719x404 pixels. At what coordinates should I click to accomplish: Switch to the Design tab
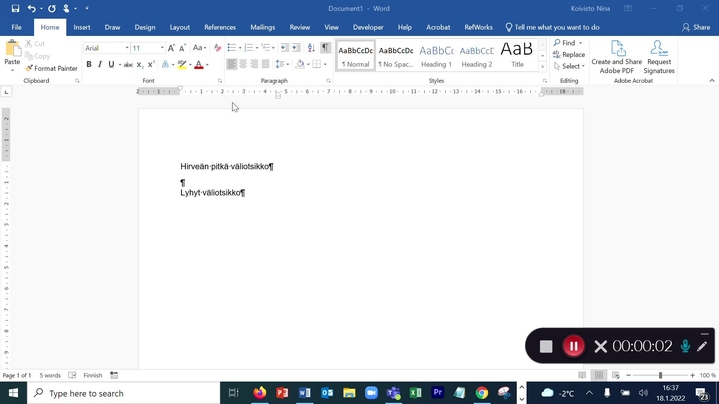point(145,28)
